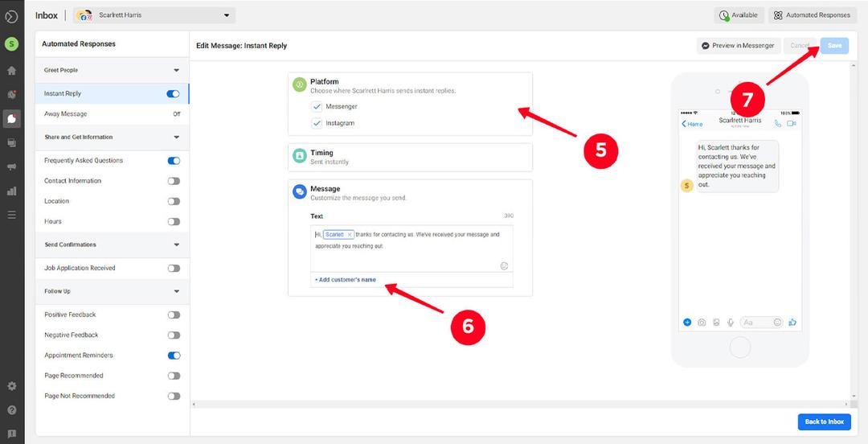Toggle Instant Reply switch off
This screenshot has height=444, width=868.
click(x=174, y=93)
